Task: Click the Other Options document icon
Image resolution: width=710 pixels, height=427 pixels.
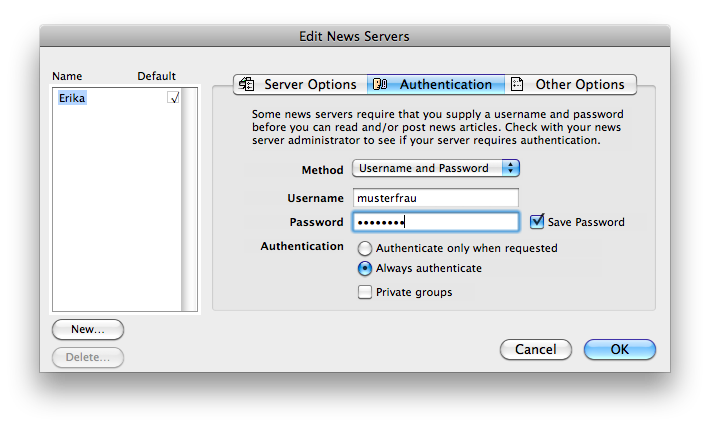Action: (x=517, y=84)
